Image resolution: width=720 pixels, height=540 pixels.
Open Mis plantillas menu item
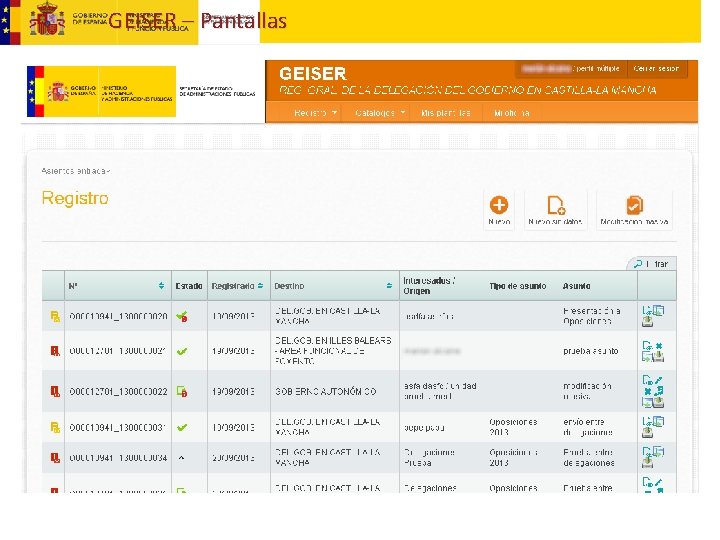pos(445,113)
